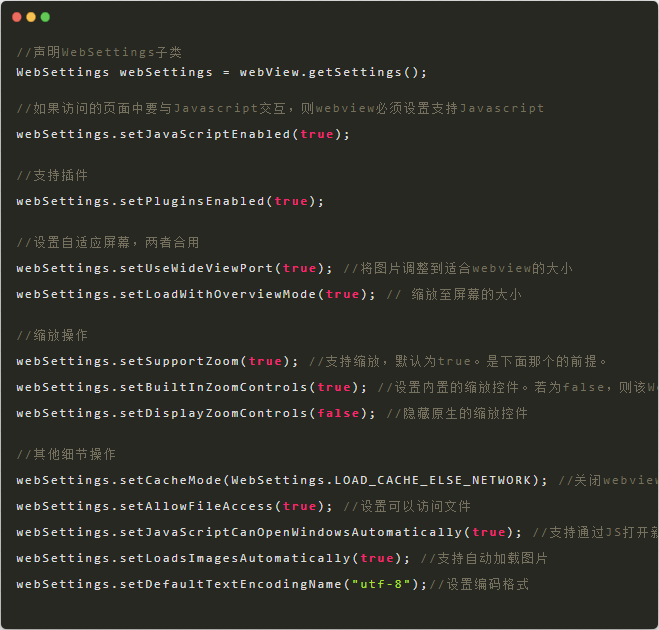Click the setAllowFileAccess method name
Viewport: 659px width, 630px height.
[196, 506]
